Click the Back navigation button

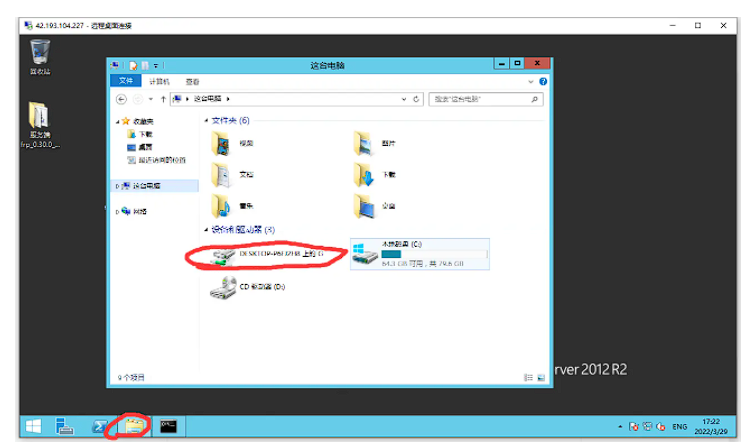(122, 99)
